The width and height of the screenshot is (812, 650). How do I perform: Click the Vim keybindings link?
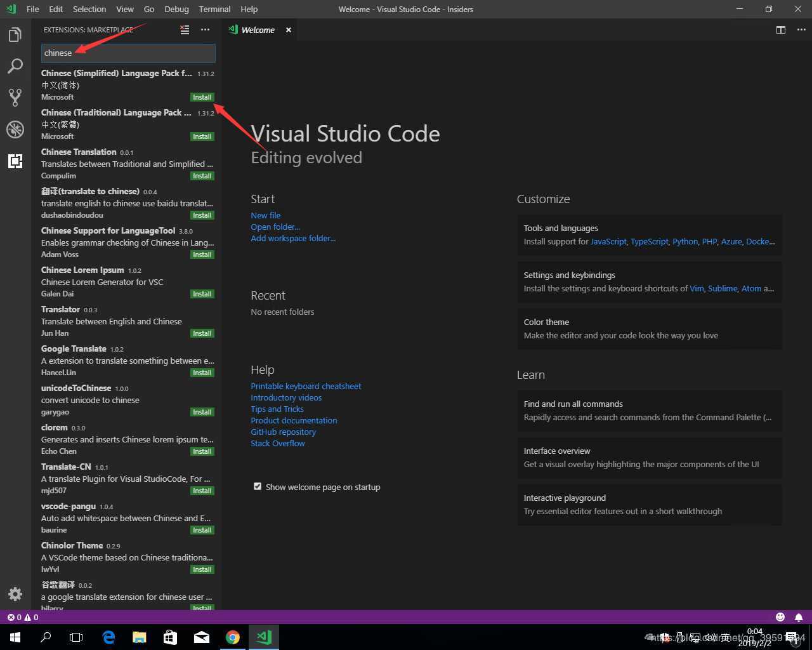tap(697, 288)
